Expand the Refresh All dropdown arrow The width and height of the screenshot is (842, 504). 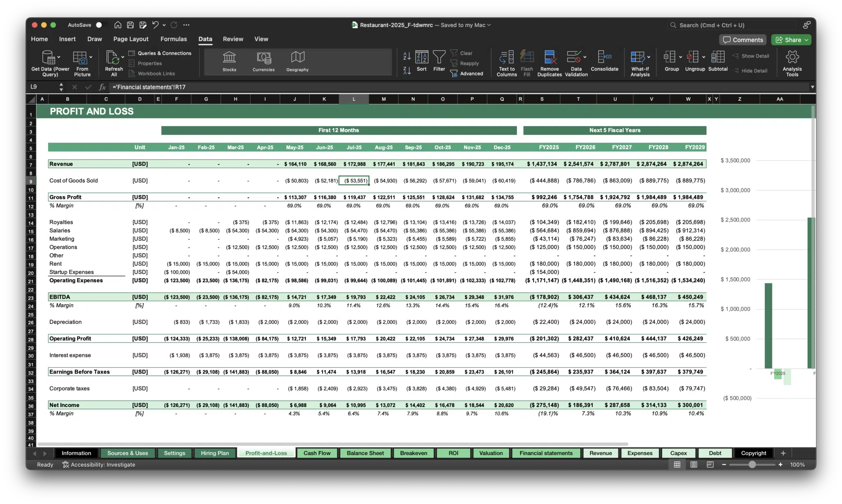click(x=123, y=57)
